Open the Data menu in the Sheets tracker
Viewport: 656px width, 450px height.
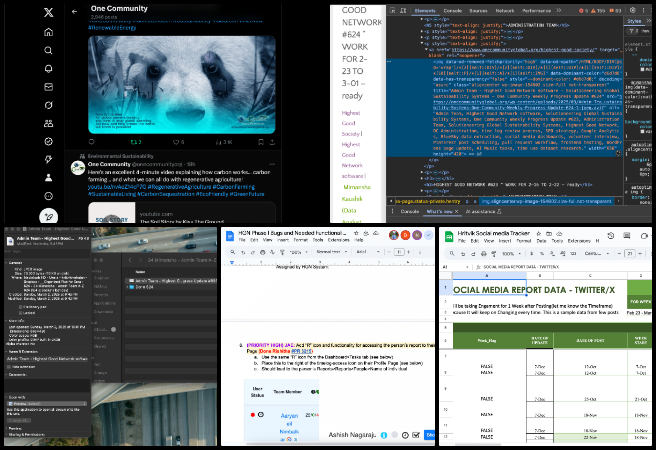pos(541,241)
